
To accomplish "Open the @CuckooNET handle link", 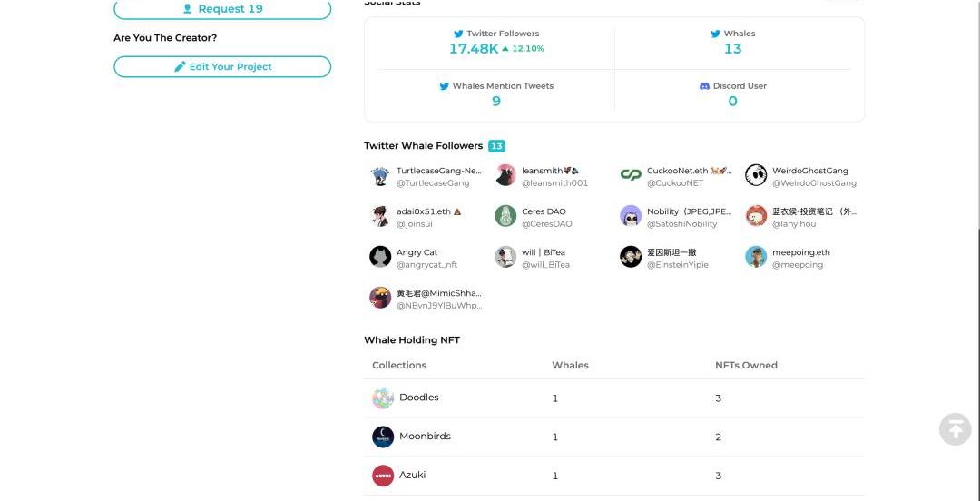I will point(675,183).
